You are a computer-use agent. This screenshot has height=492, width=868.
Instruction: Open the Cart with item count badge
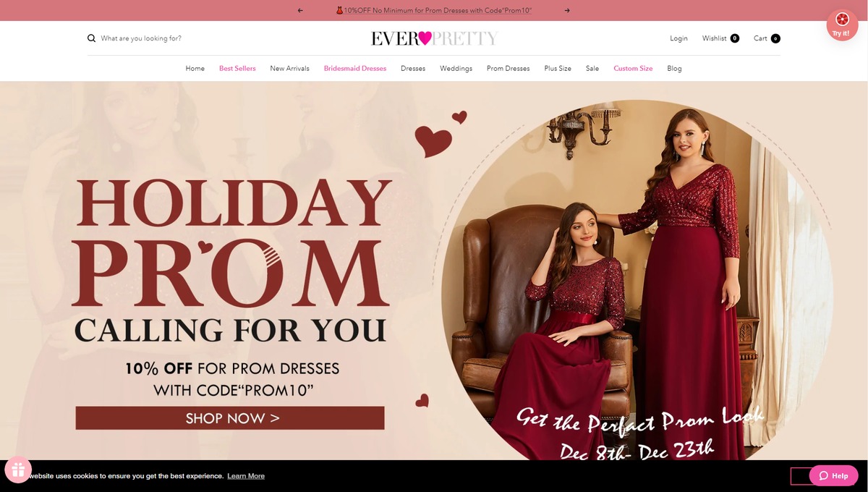click(x=767, y=38)
